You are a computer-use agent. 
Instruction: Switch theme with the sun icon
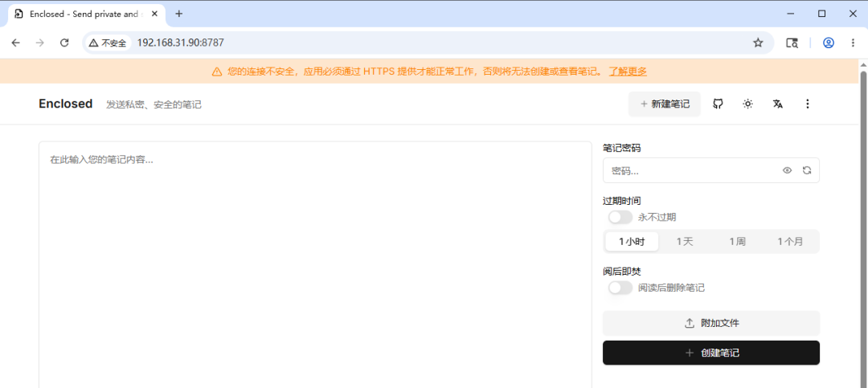point(748,104)
